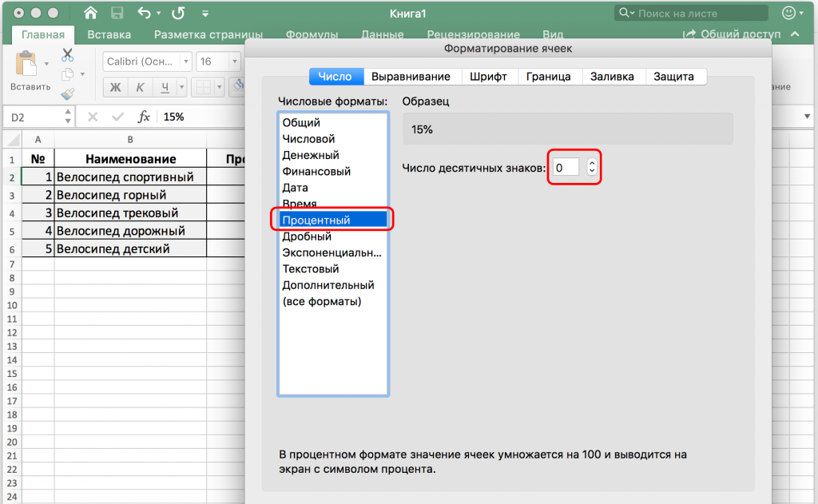The height and width of the screenshot is (504, 818).
Task: Toggle underline formatting (Ч)
Action: [165, 87]
